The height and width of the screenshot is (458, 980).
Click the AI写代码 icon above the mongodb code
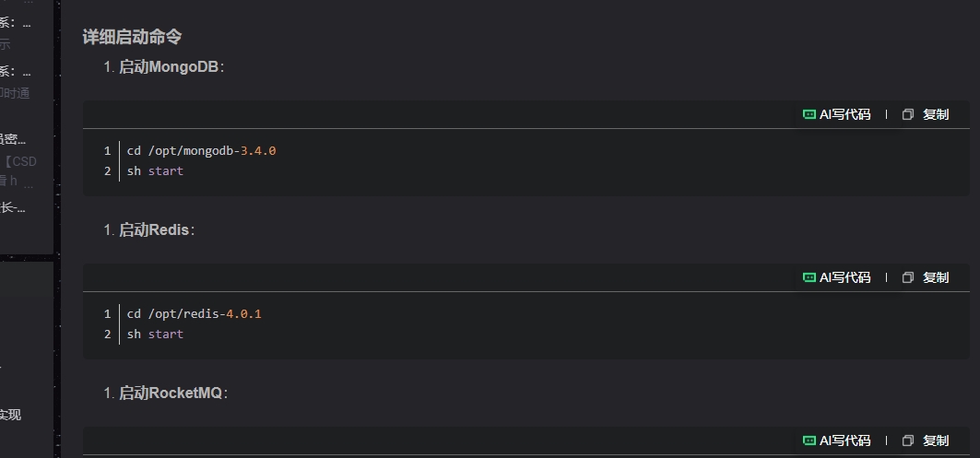tap(809, 114)
